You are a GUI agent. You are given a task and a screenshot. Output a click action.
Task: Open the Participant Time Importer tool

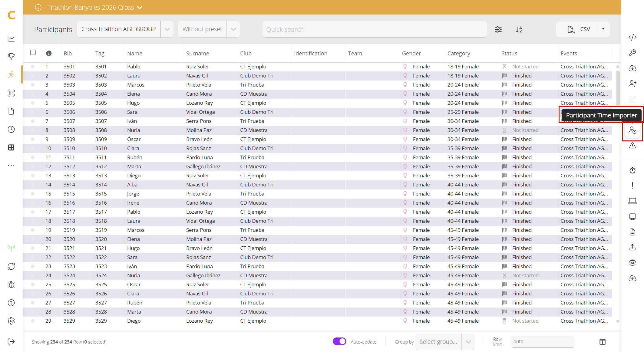(632, 130)
